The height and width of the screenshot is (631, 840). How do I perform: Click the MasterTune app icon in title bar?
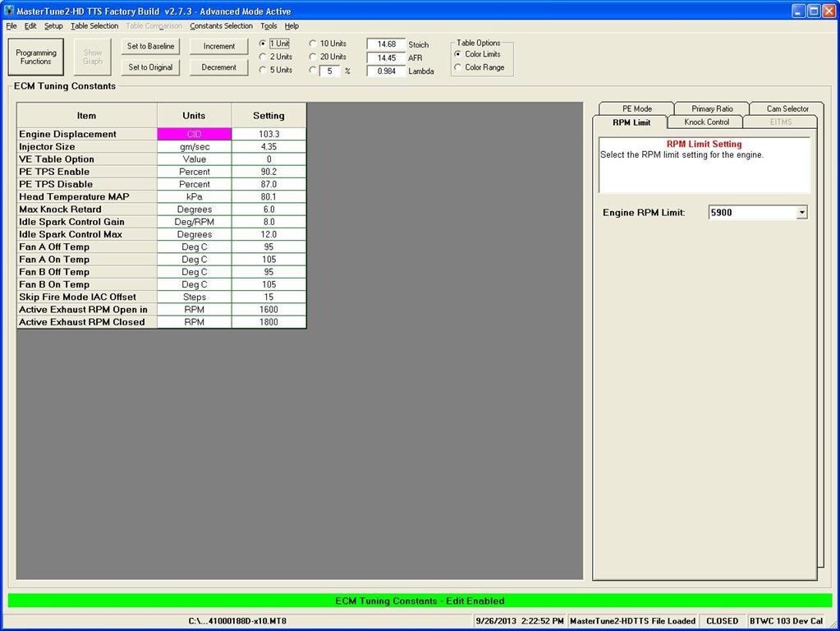[x=9, y=11]
